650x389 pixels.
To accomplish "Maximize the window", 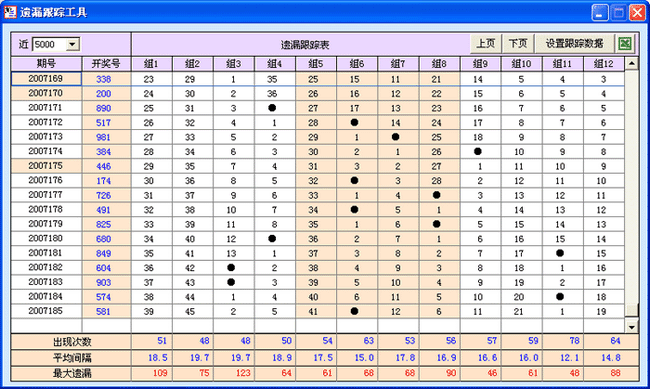I will 619,12.
